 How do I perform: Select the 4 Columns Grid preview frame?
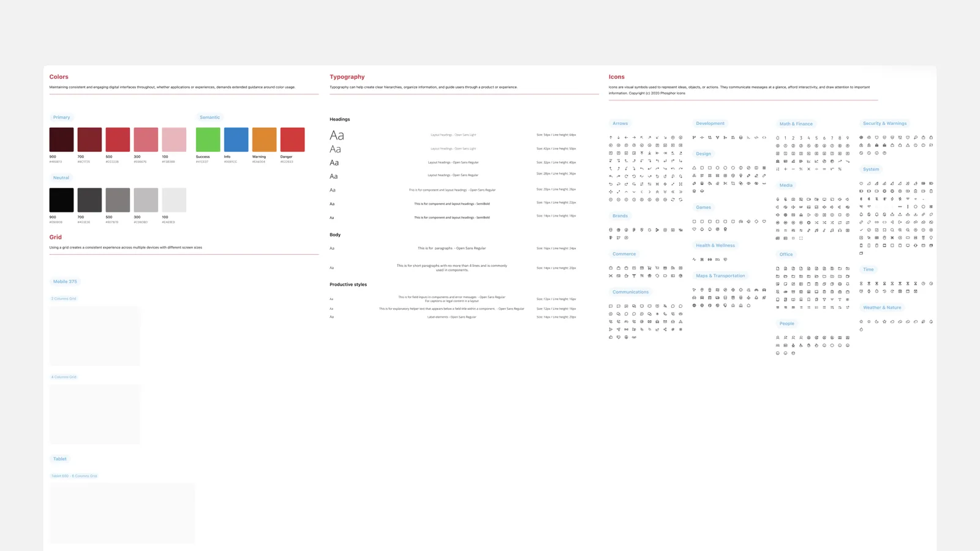95,414
